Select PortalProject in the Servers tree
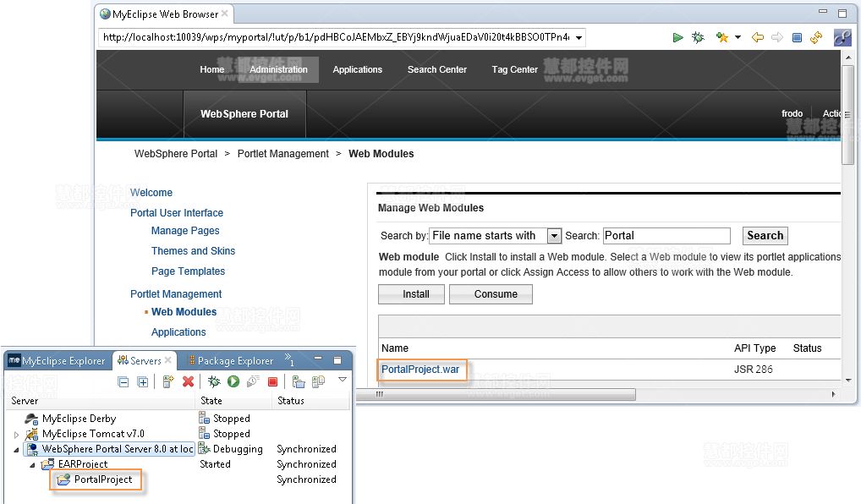Viewport: 861px width, 504px height. (95, 479)
